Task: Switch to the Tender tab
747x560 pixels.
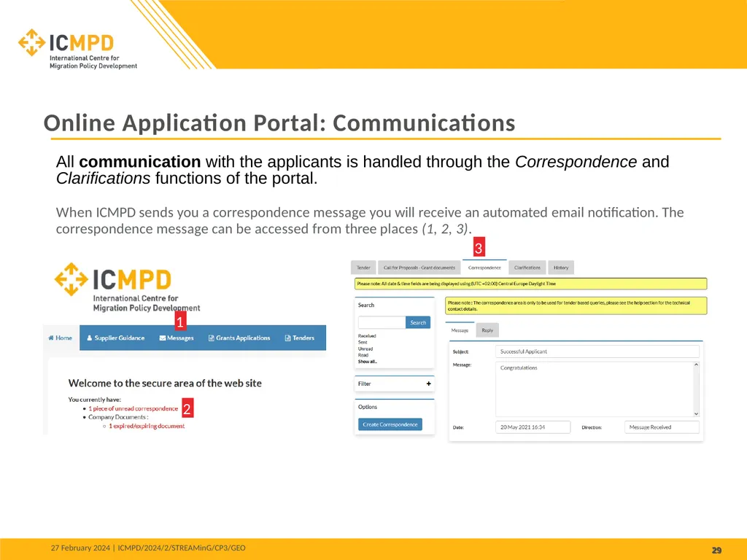Action: [x=363, y=268]
